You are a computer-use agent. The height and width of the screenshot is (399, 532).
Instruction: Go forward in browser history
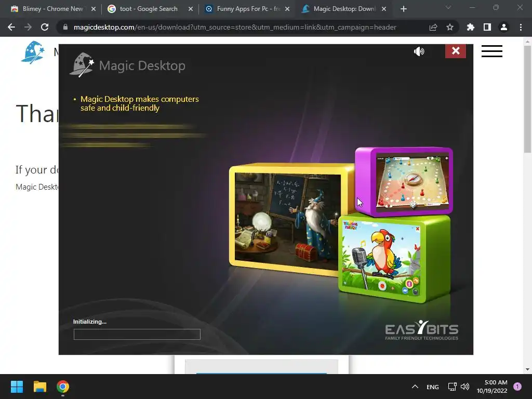pyautogui.click(x=28, y=27)
